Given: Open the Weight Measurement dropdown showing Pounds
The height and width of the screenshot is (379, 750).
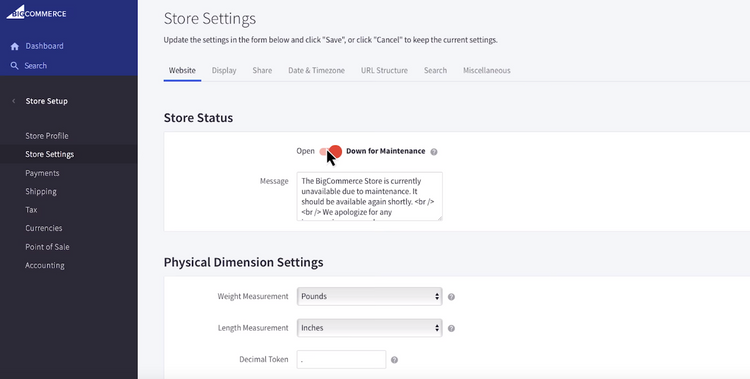Looking at the screenshot, I should click(x=369, y=296).
